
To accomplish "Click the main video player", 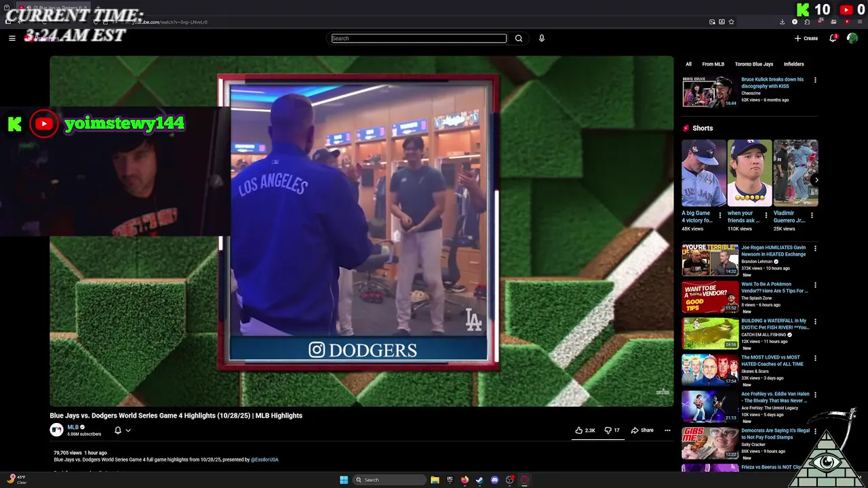I will click(361, 231).
